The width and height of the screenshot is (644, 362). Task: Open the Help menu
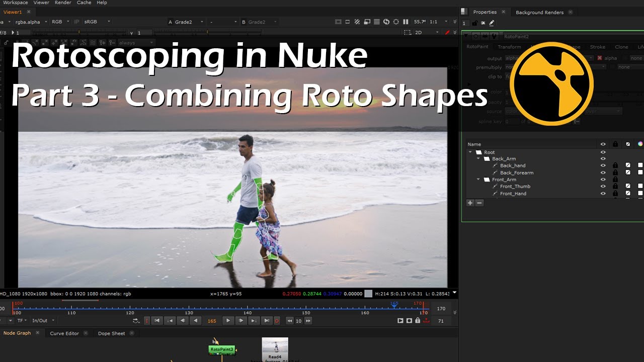coord(102,3)
